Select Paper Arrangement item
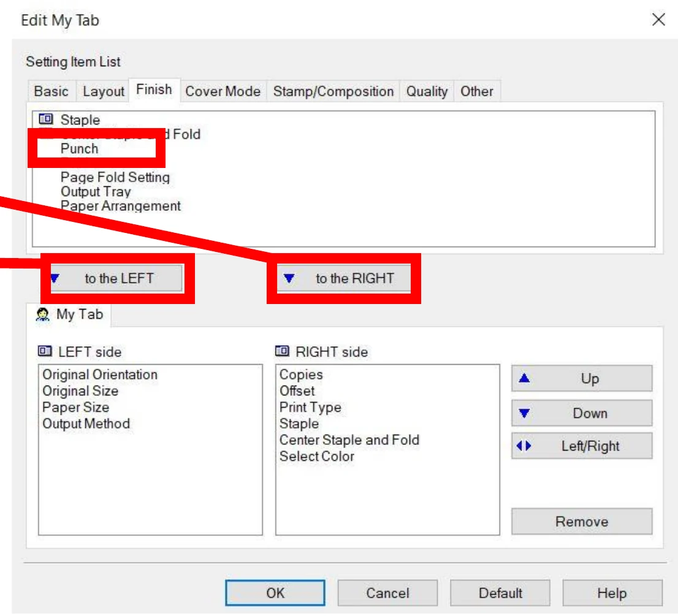 click(x=120, y=205)
